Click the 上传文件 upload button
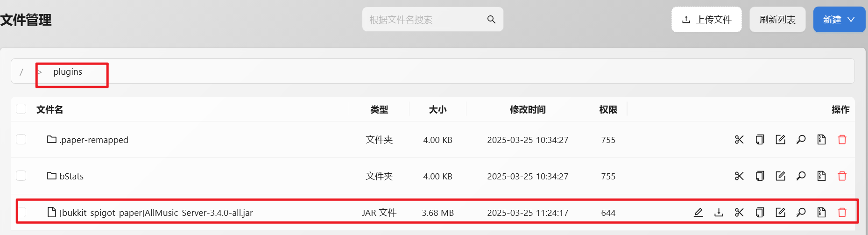Viewport: 868px width, 235px height. [x=706, y=20]
